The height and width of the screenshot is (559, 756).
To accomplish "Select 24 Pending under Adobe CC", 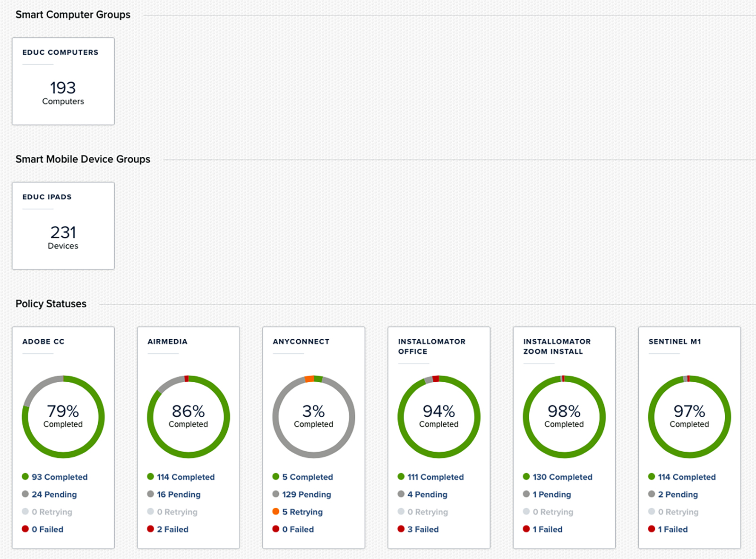I will tap(50, 494).
